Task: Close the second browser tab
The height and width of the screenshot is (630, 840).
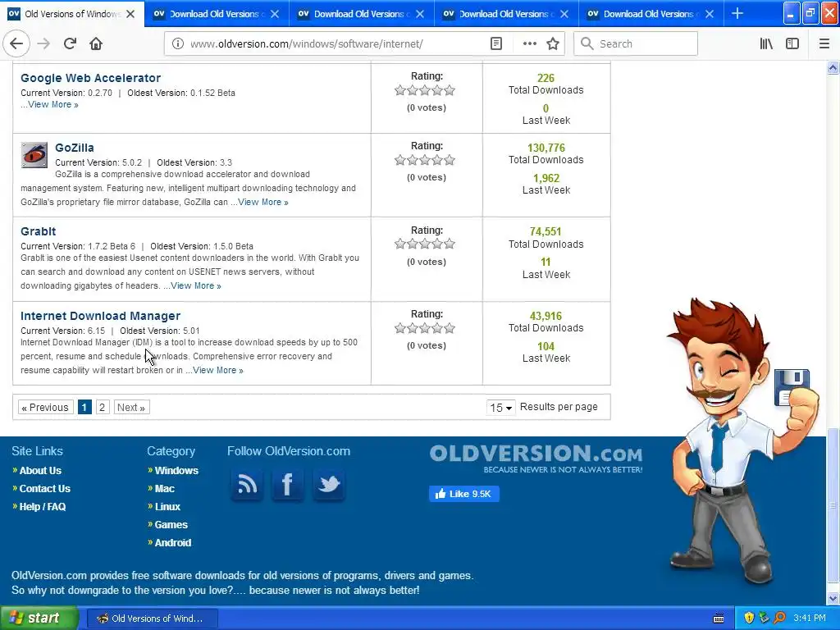Action: pos(275,14)
